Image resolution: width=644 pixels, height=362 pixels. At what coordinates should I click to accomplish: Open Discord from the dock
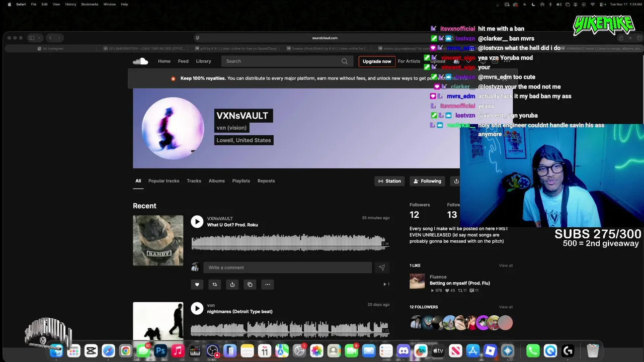click(x=404, y=350)
